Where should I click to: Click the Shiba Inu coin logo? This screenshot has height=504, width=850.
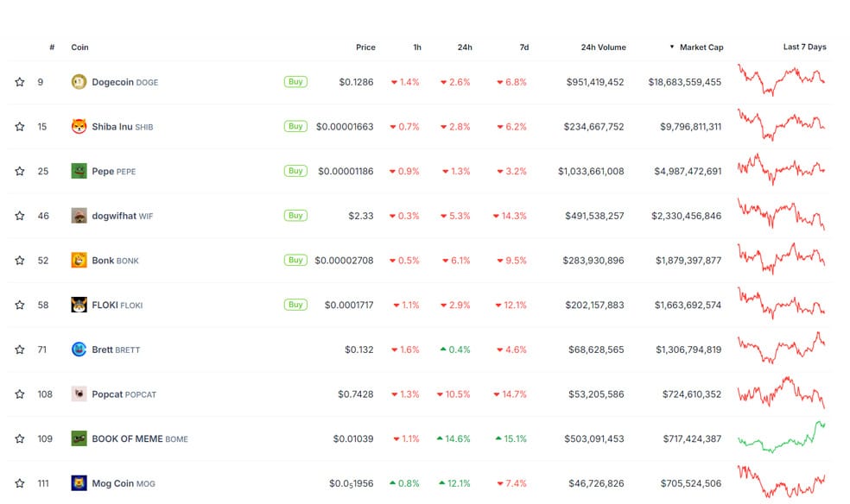79,126
